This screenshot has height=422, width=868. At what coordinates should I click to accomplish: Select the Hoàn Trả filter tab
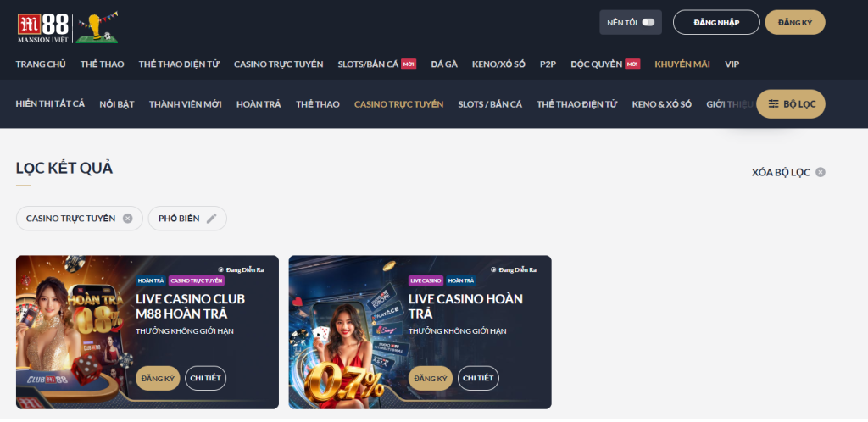[259, 104]
